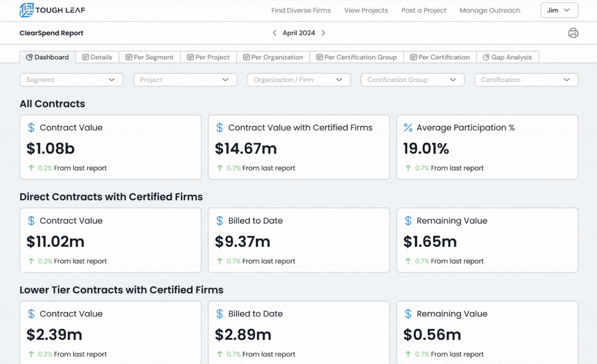The height and width of the screenshot is (364, 597).
Task: Click the Tough Leaf logo
Action: coord(52,10)
